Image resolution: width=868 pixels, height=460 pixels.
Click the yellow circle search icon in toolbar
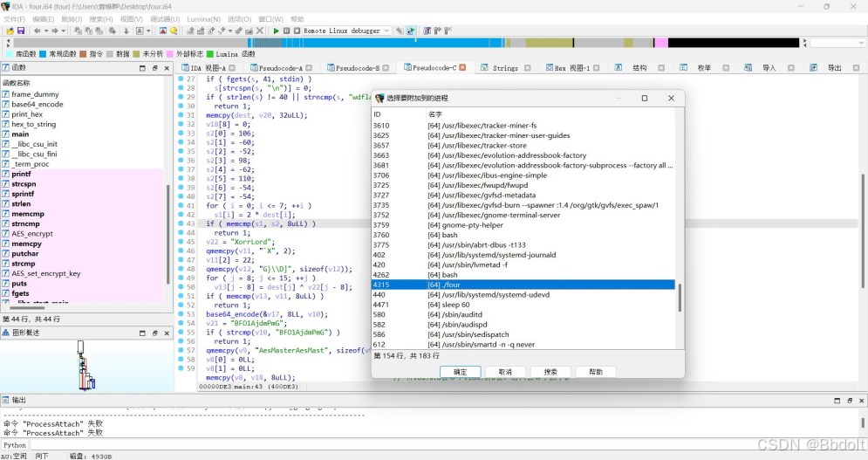pyautogui.click(x=174, y=31)
